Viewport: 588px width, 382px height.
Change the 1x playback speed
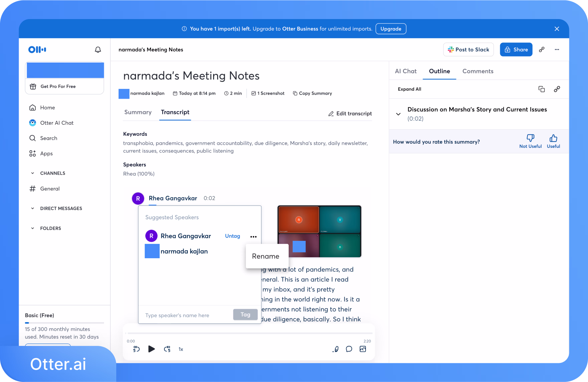coord(181,349)
